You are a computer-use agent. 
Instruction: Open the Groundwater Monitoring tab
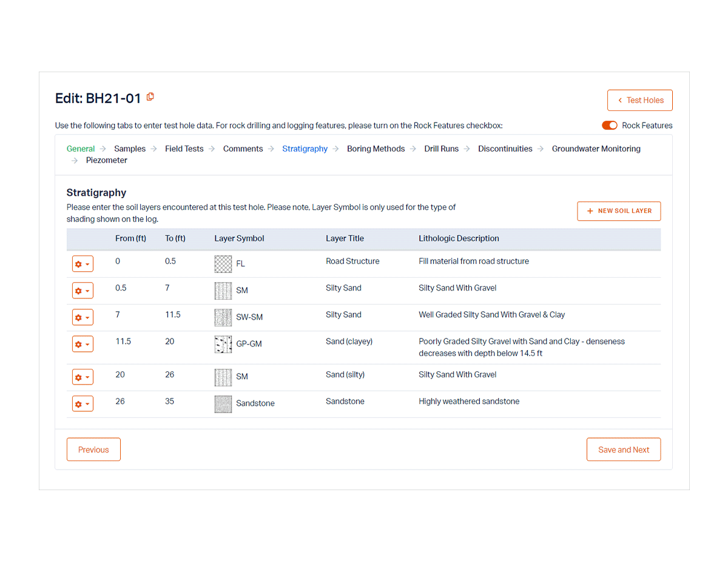[596, 149]
